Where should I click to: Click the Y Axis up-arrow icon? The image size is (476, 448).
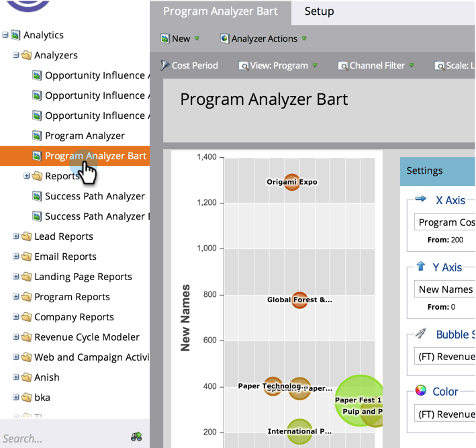coord(421,266)
